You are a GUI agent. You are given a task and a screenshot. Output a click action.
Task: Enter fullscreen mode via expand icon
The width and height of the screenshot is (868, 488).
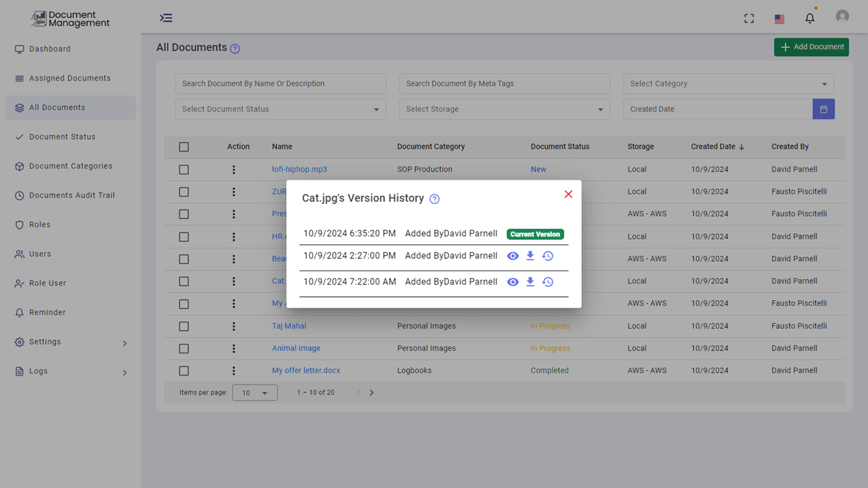coord(749,18)
